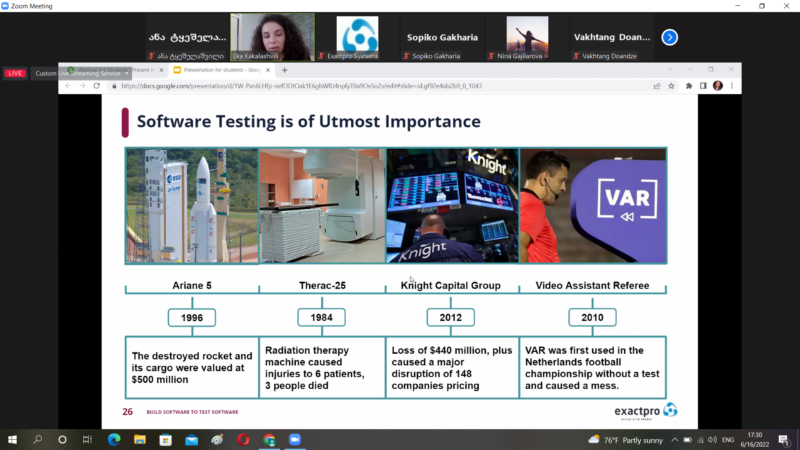The image size is (800, 450).
Task: Close the Presentation for students tab
Action: click(x=268, y=70)
